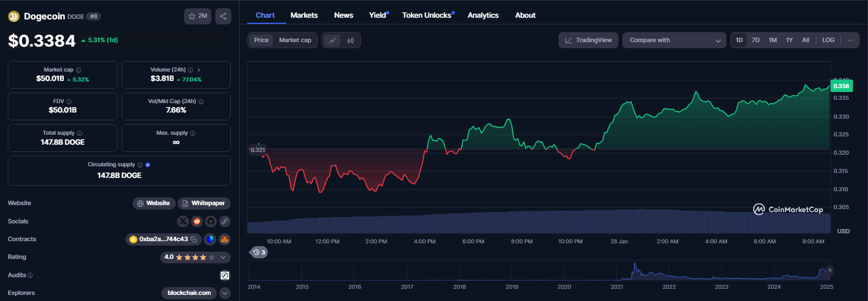Open the Dogecoin Website link
Screen dimensions: 868x301
(x=154, y=203)
